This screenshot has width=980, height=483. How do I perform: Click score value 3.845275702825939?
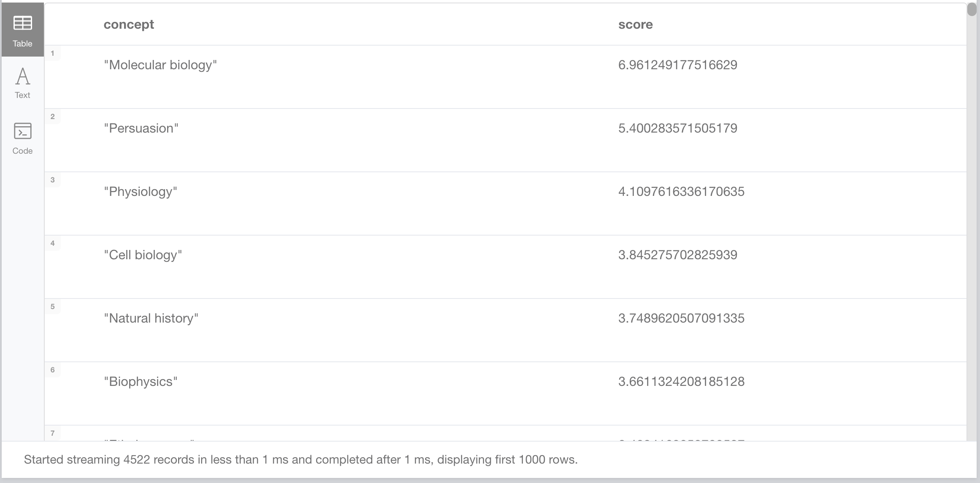(x=677, y=255)
